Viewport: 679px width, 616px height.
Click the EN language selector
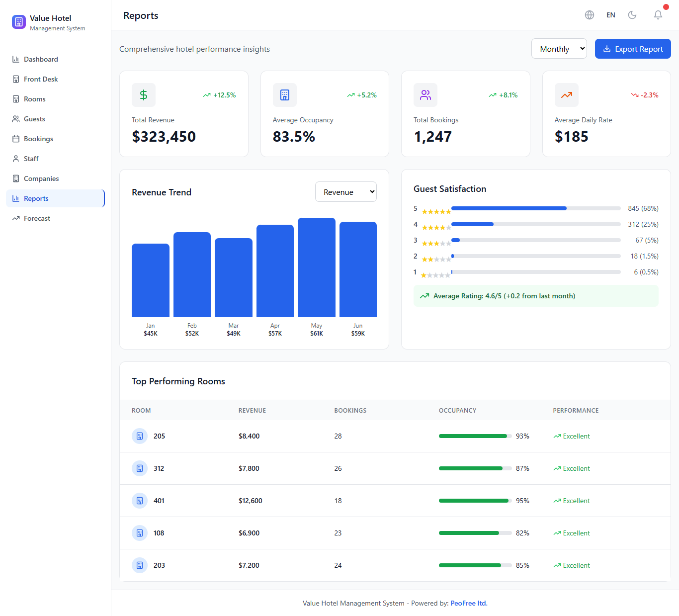coord(610,15)
